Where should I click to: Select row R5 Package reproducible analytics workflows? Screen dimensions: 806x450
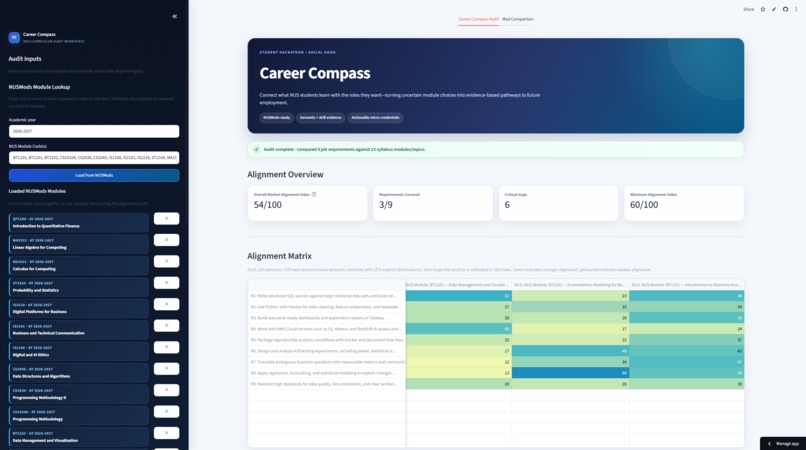327,340
